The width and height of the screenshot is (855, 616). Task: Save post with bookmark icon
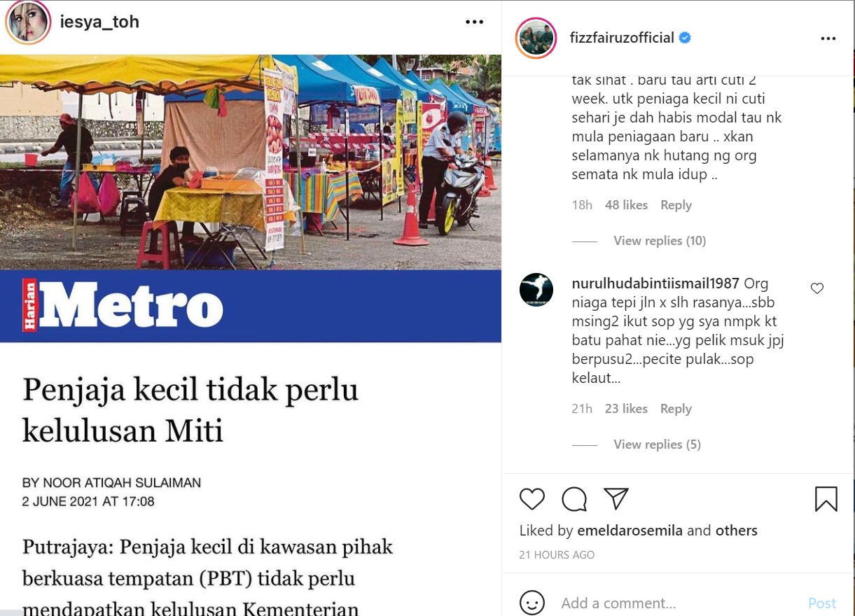[826, 499]
